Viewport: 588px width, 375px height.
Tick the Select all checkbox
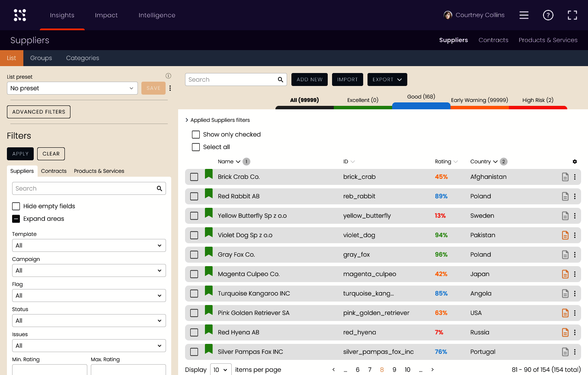tap(196, 147)
